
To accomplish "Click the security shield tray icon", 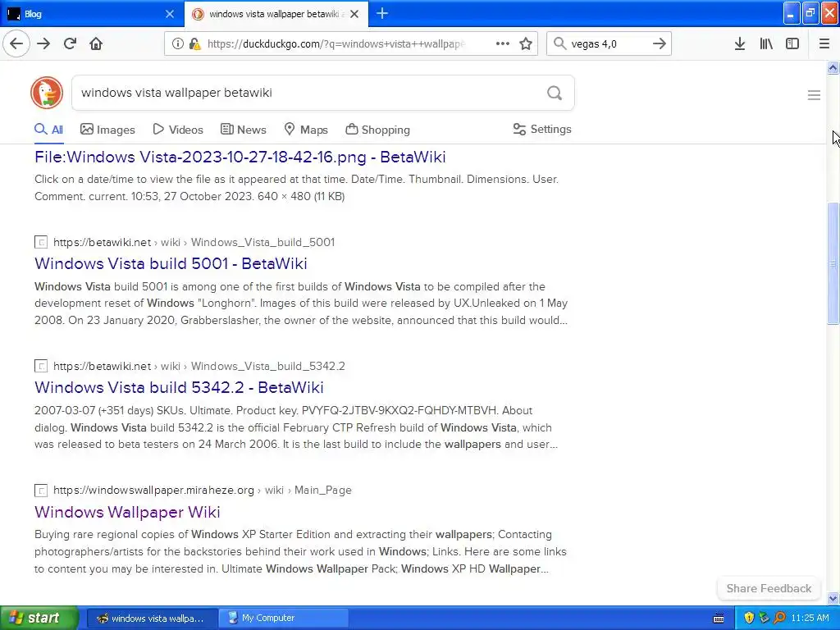I will (x=749, y=618).
